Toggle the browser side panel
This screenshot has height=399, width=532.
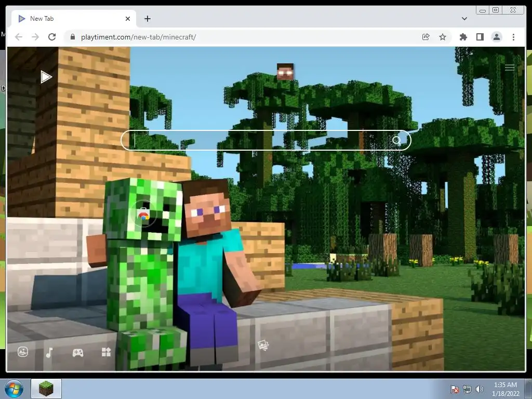pyautogui.click(x=480, y=37)
